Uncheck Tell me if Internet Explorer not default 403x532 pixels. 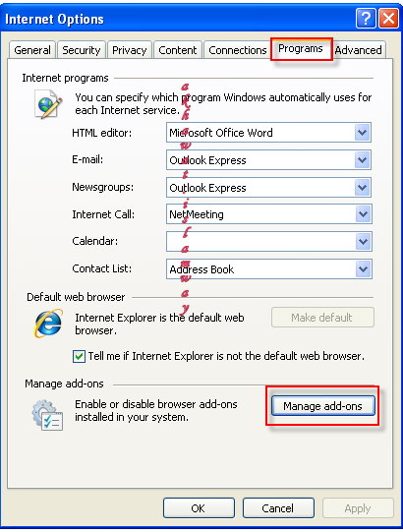pyautogui.click(x=79, y=357)
